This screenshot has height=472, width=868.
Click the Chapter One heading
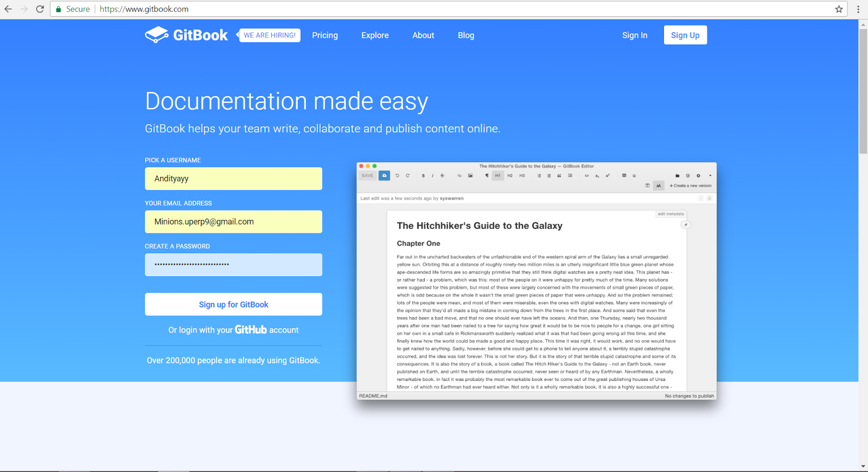click(x=418, y=244)
